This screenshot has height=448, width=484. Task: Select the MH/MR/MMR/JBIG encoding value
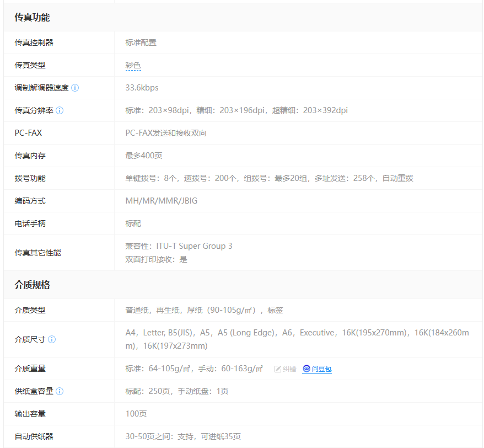(161, 201)
